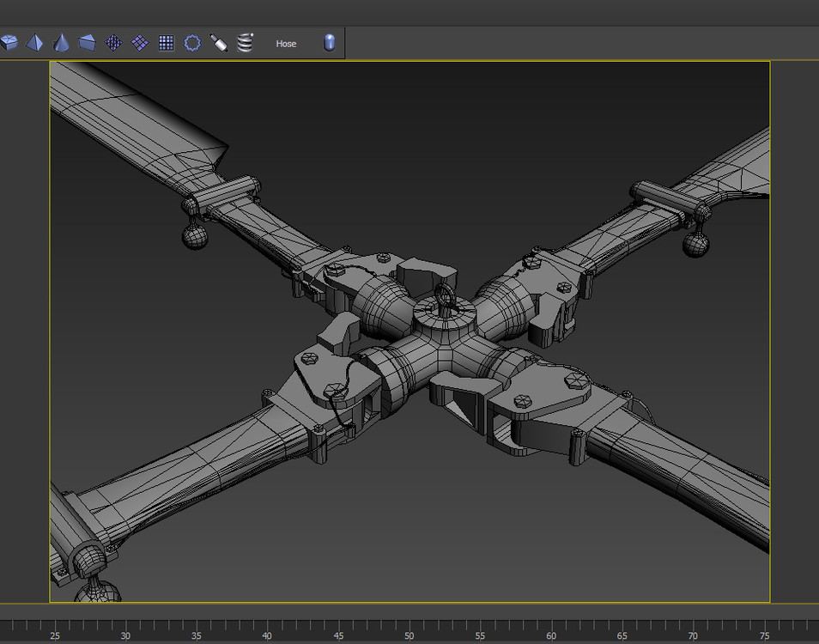Activate the Damper piston icon

pyautogui.click(x=219, y=43)
